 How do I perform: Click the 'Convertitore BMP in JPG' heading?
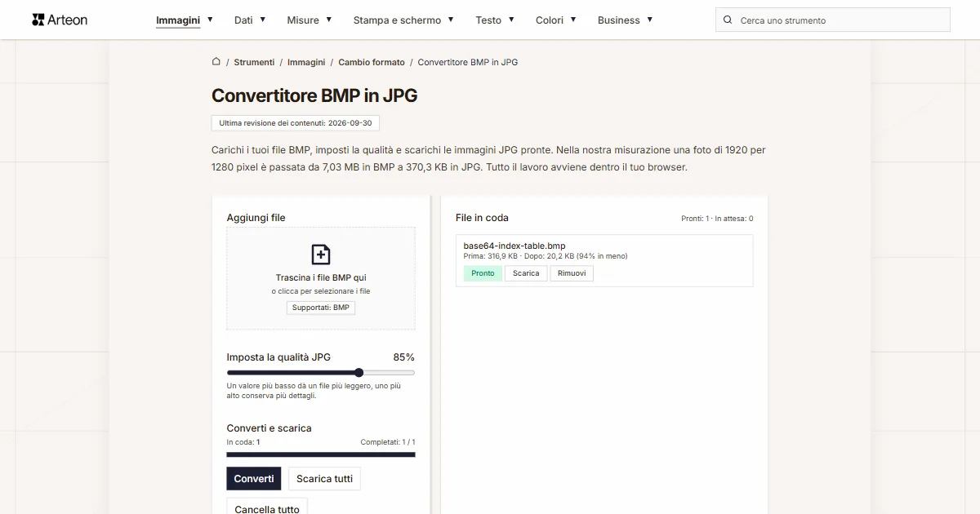pyautogui.click(x=314, y=95)
